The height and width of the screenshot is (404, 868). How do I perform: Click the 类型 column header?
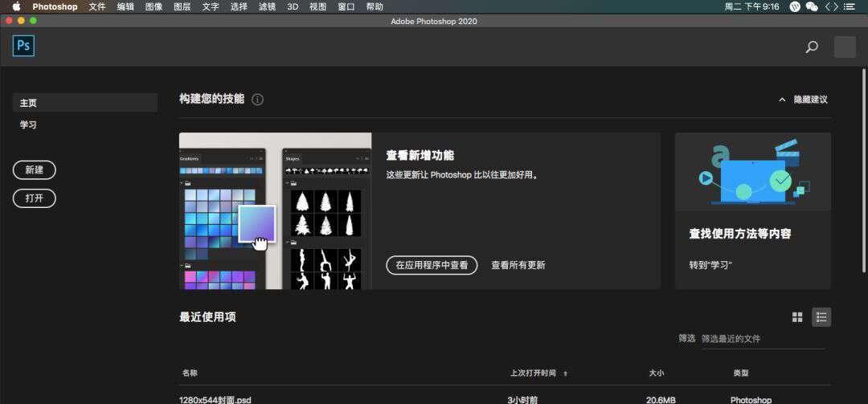point(741,373)
